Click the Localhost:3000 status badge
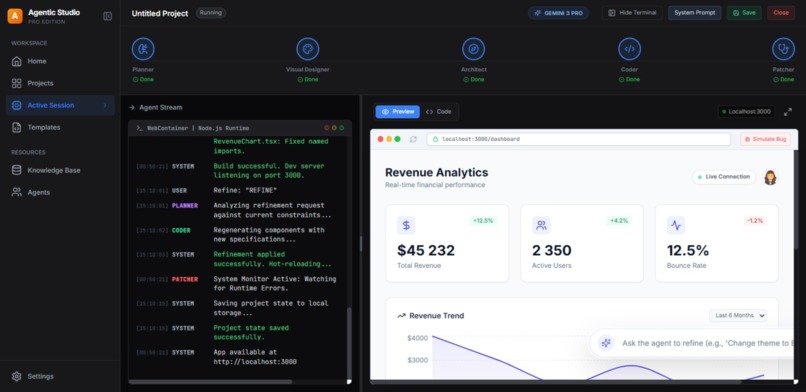Screen dimensions: 806x392 [x=746, y=111]
